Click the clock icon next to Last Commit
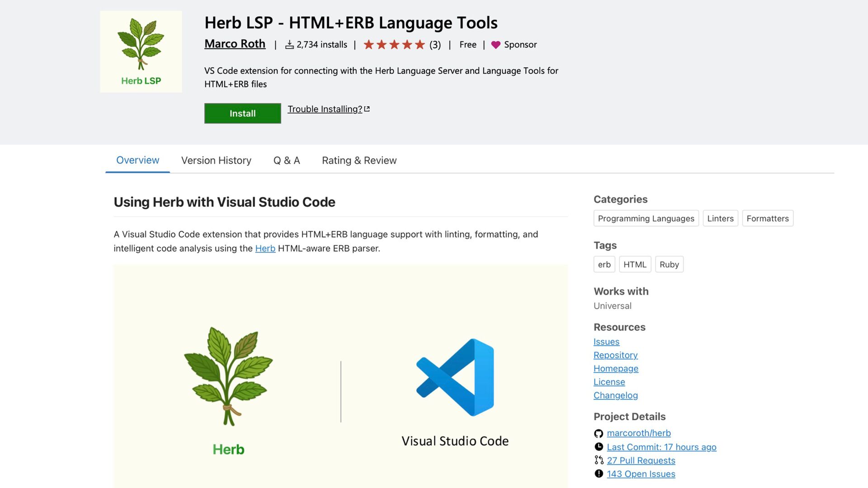This screenshot has height=488, width=868. coord(599,447)
